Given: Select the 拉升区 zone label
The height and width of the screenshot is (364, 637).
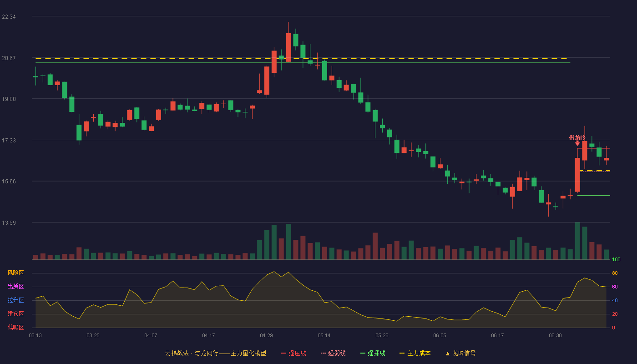Looking at the screenshot, I should tap(15, 300).
